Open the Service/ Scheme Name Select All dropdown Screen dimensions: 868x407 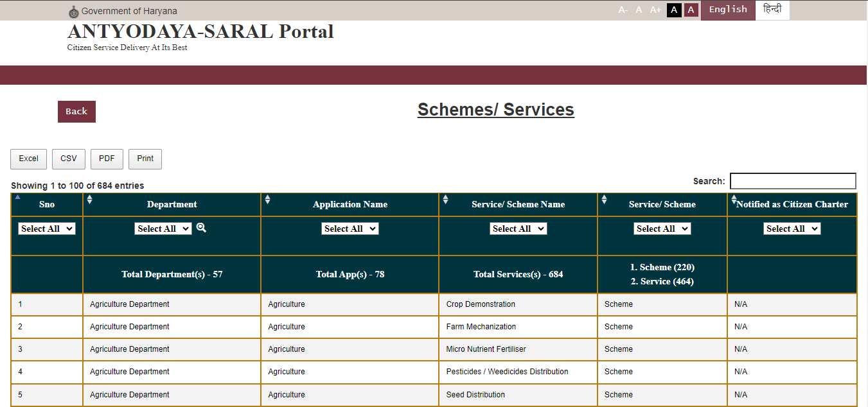(x=518, y=229)
